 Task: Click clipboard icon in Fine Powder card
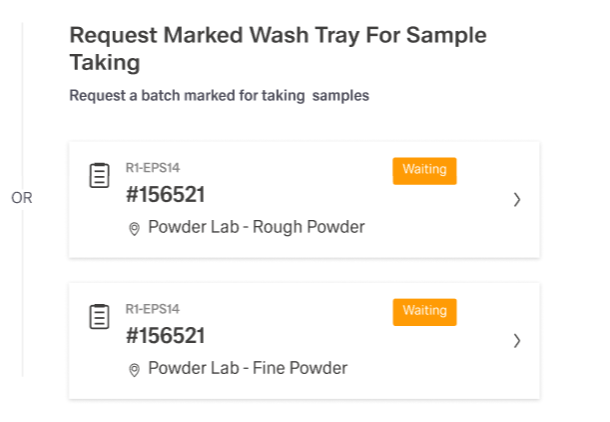click(99, 317)
